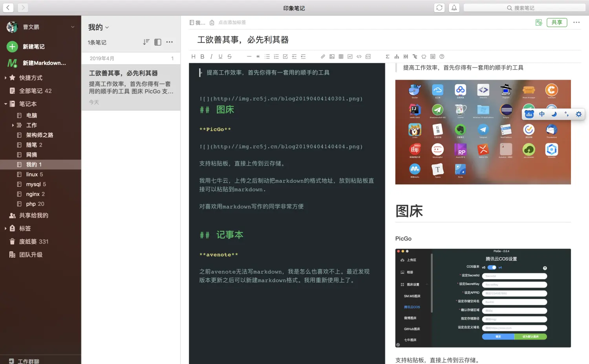Insert a hyperlink via link icon

[x=323, y=56]
